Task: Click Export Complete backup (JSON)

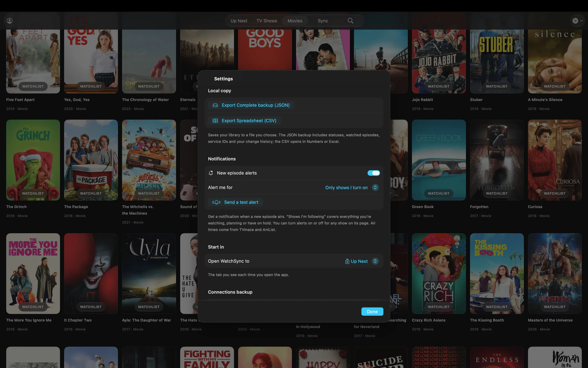Action: click(x=251, y=105)
